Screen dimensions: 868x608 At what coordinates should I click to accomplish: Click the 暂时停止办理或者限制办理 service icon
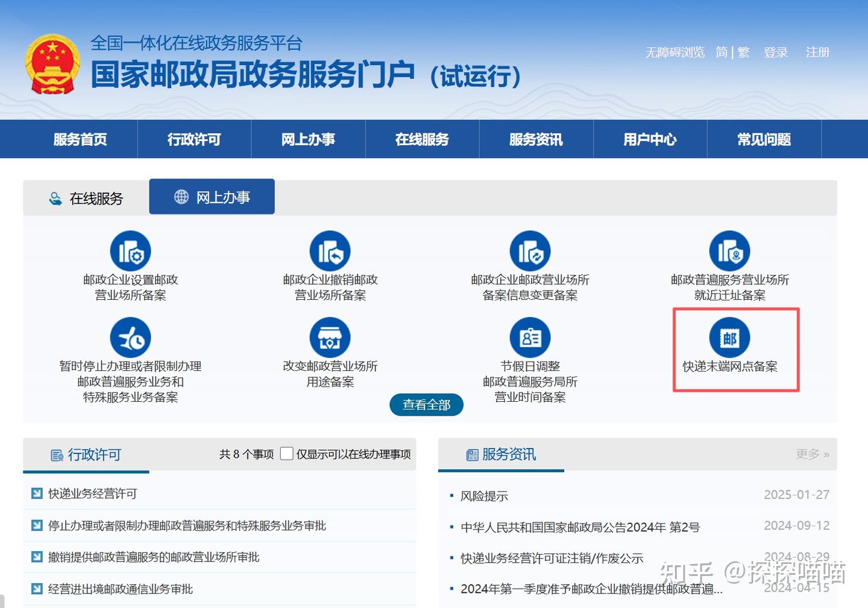pyautogui.click(x=130, y=338)
